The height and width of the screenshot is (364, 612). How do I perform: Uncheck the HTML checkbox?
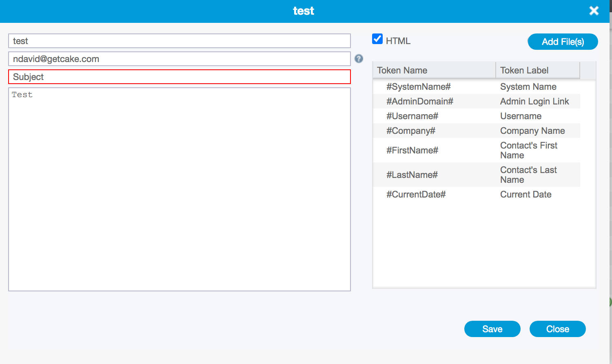[x=377, y=39]
